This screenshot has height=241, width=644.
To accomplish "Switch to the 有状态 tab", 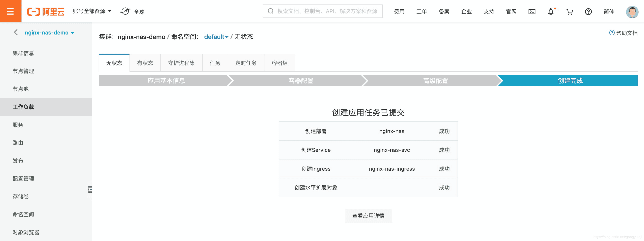I will click(145, 63).
